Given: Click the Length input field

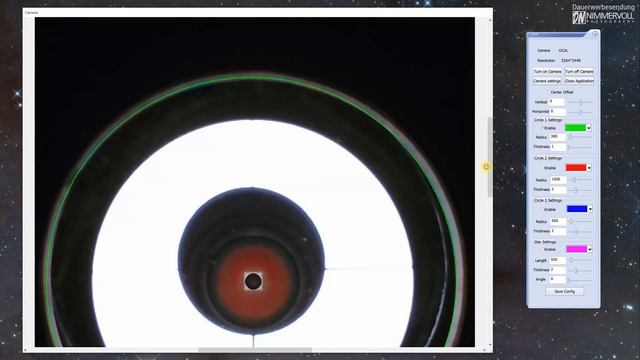Looking at the screenshot, I should point(558,260).
